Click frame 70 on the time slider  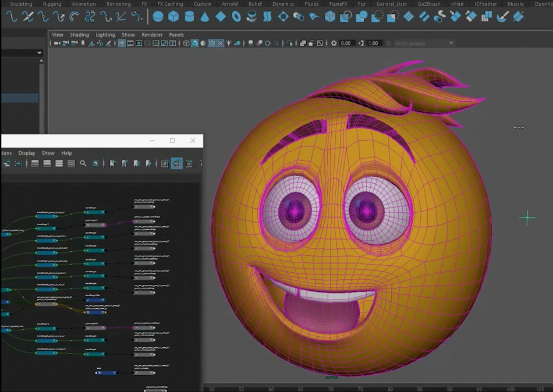click(331, 389)
